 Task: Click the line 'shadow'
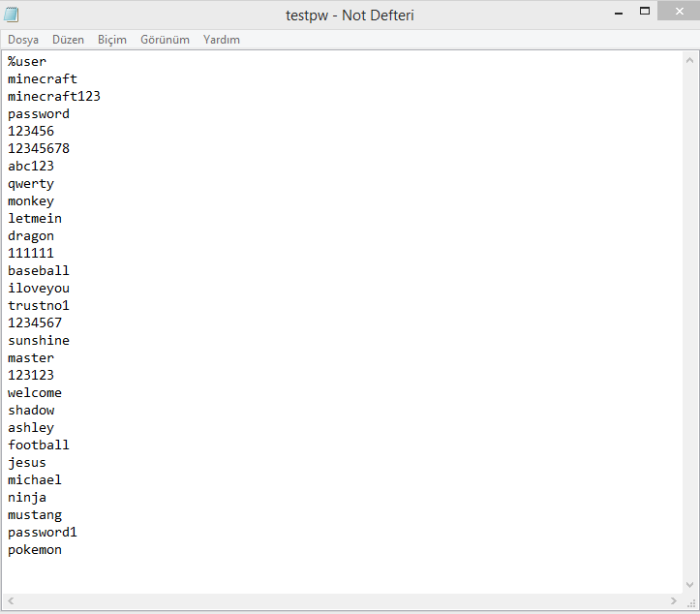click(x=31, y=411)
